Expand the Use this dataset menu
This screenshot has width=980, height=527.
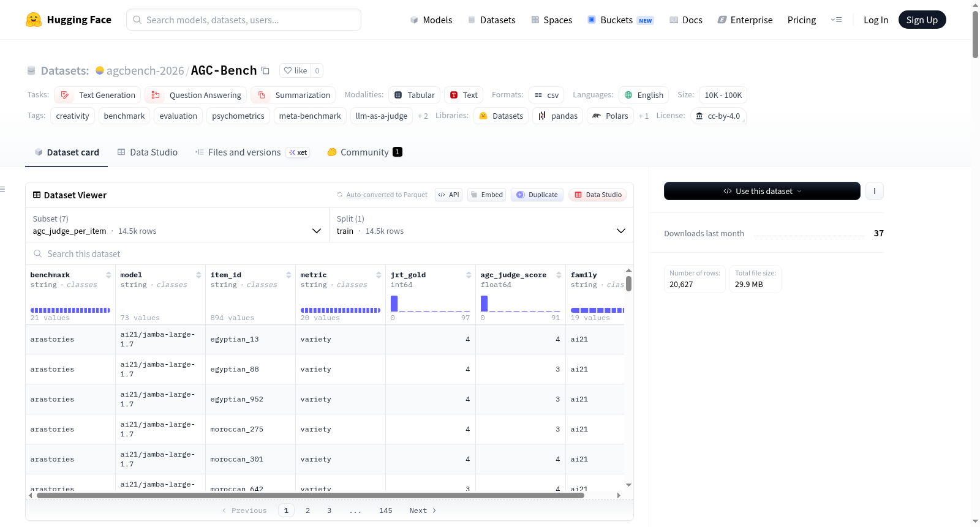[x=762, y=191]
